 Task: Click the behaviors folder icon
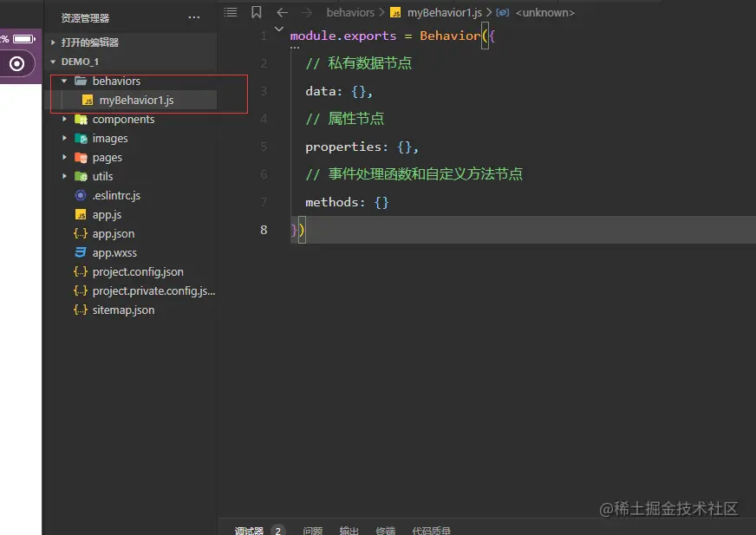(81, 81)
